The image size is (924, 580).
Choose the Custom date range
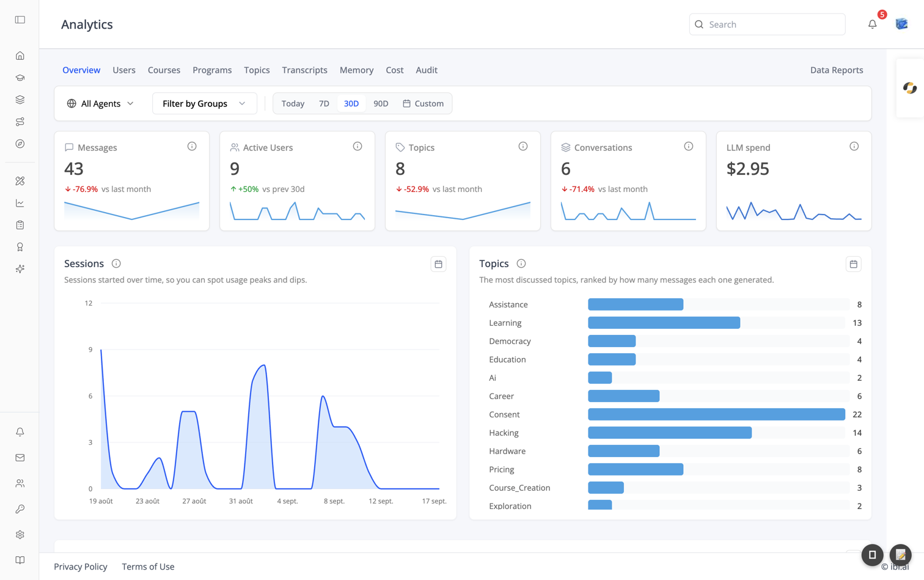coord(423,103)
